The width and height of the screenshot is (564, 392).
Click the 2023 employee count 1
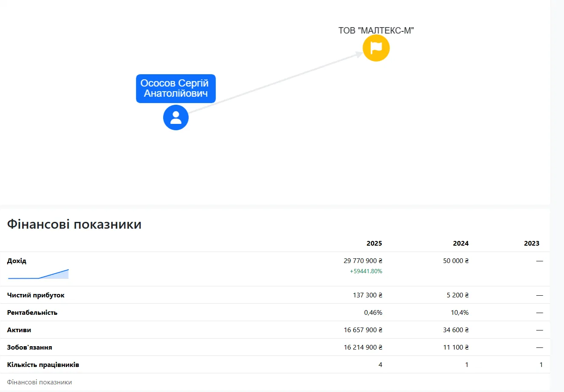[541, 365]
